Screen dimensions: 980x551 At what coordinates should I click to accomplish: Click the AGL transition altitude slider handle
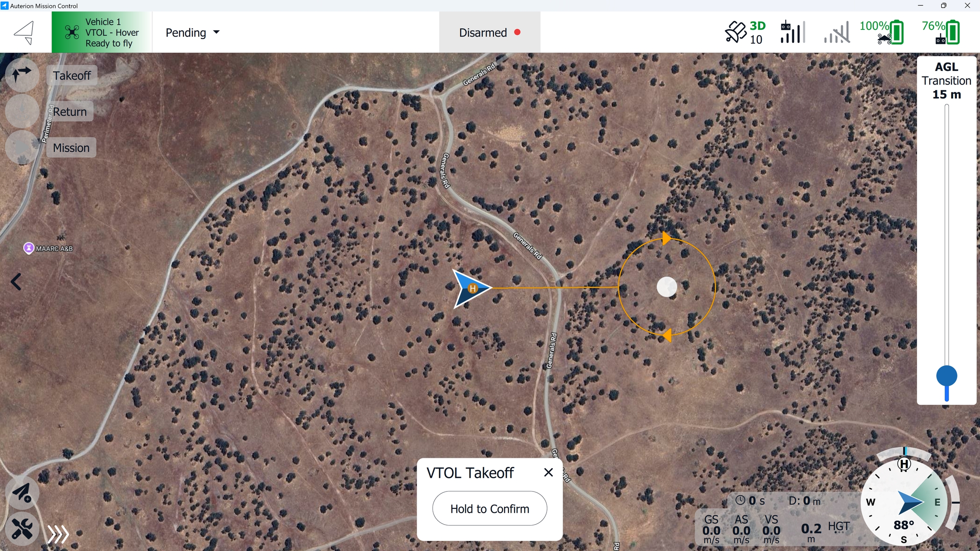point(946,376)
